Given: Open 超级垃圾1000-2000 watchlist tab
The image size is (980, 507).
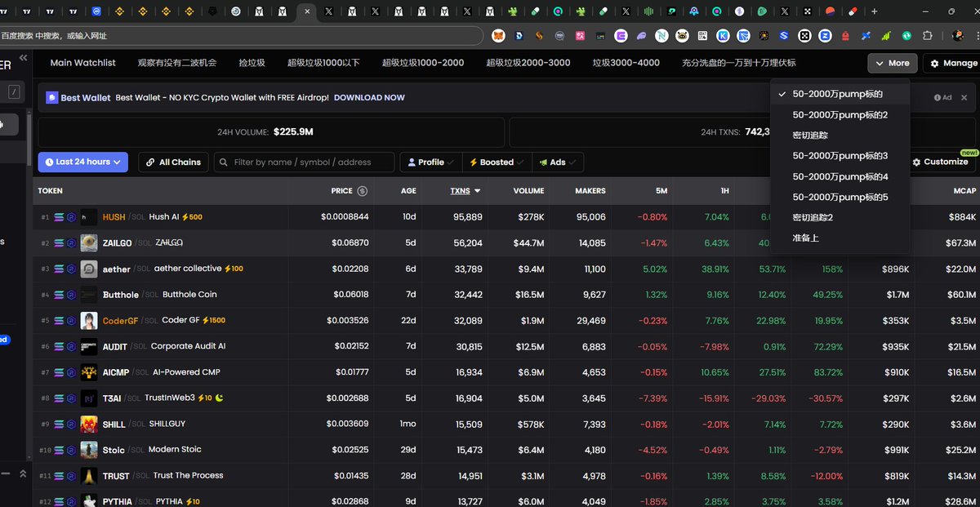Looking at the screenshot, I should pyautogui.click(x=423, y=63).
